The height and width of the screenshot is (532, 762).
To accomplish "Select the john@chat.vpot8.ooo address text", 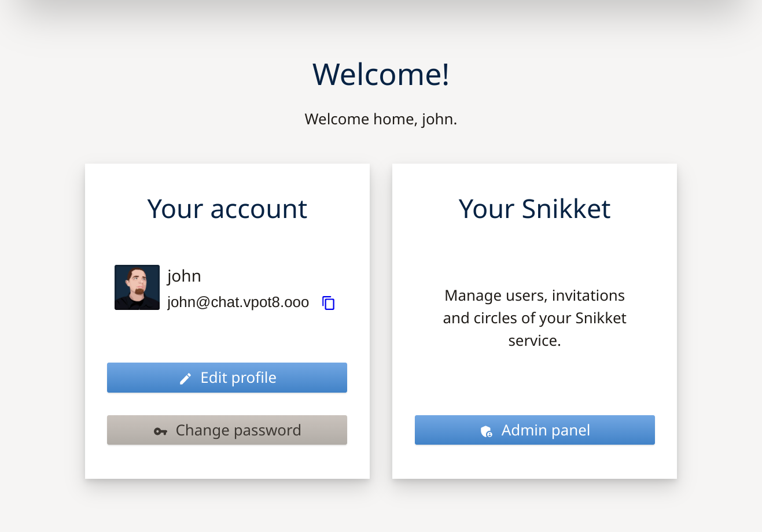I will [238, 302].
